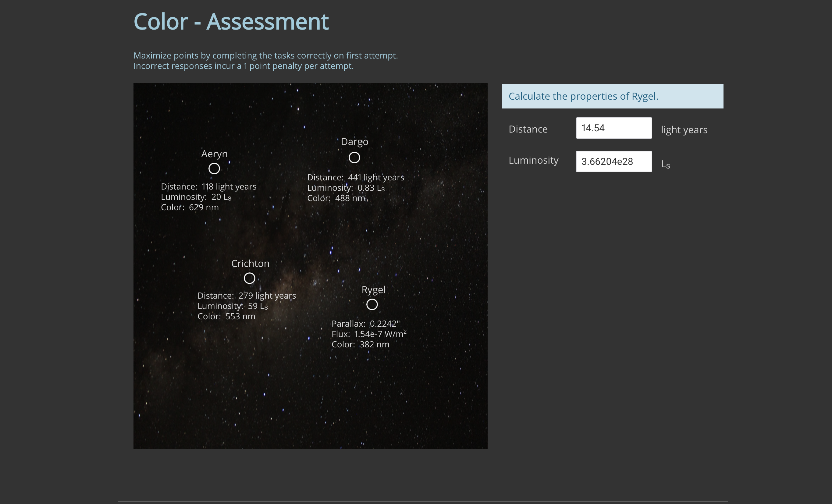Click the Dargo star circle marker
Screen dimensions: 832x504
click(x=354, y=158)
